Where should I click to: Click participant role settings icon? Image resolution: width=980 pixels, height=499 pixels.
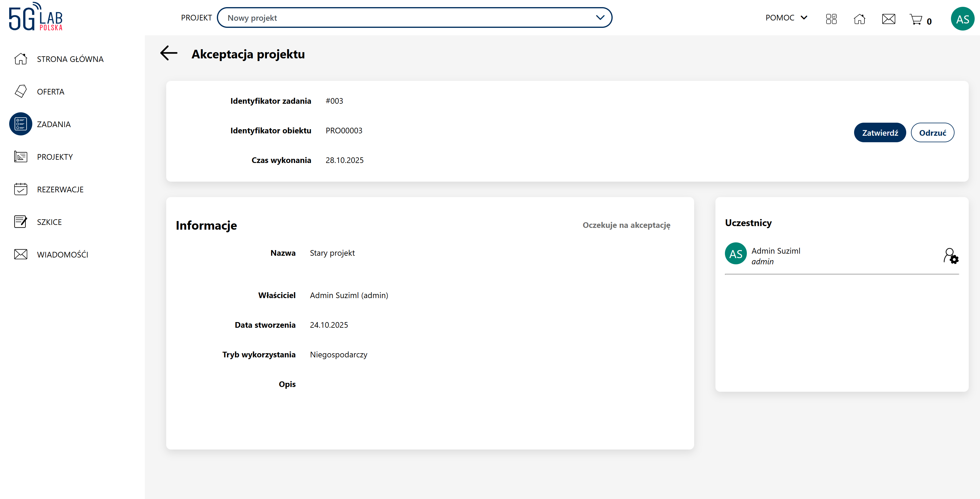pyautogui.click(x=951, y=255)
